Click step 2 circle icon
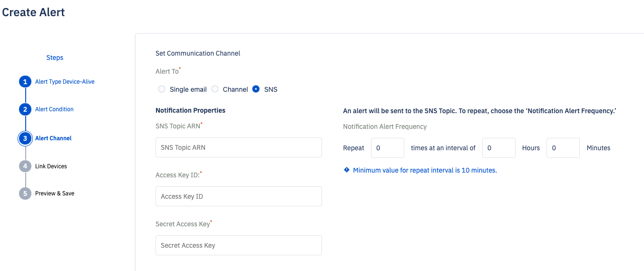This screenshot has height=271, width=644. coord(25,109)
